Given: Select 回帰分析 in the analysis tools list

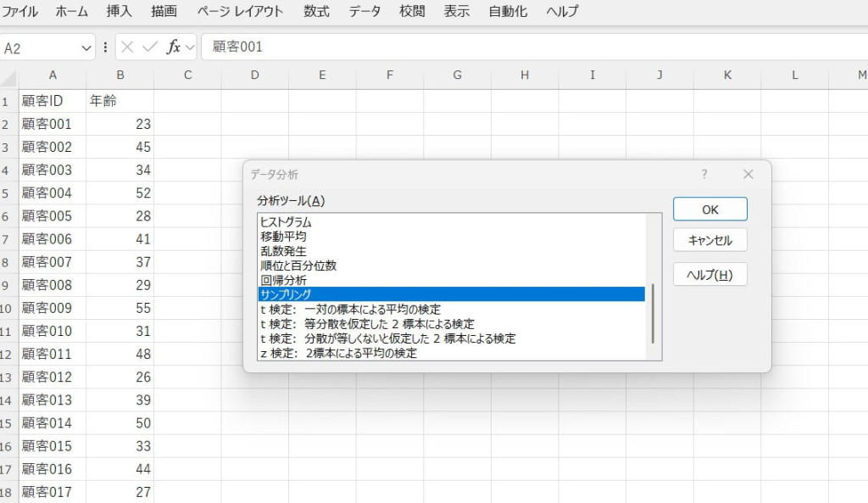Looking at the screenshot, I should point(284,280).
